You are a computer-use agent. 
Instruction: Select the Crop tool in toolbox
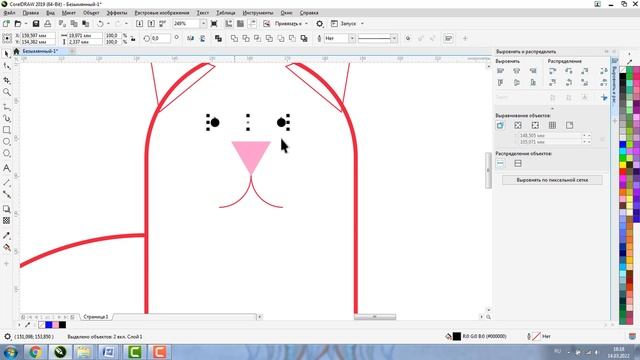point(7,80)
